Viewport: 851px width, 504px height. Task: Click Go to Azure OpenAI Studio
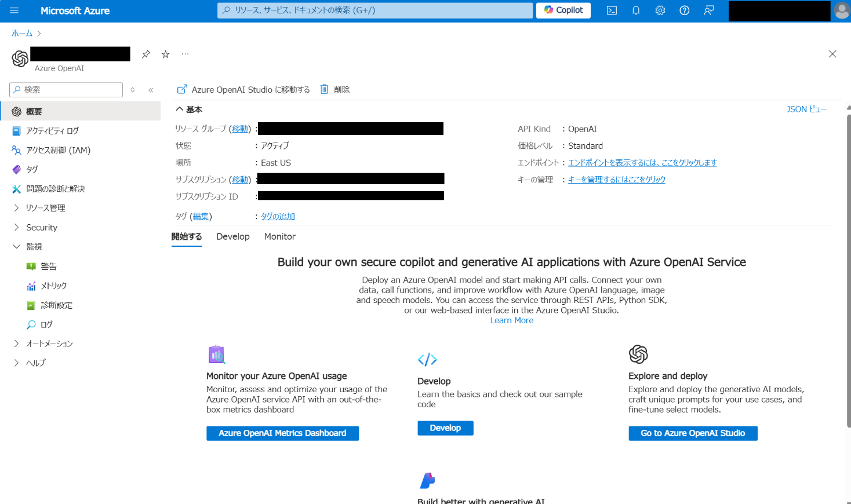click(x=693, y=433)
